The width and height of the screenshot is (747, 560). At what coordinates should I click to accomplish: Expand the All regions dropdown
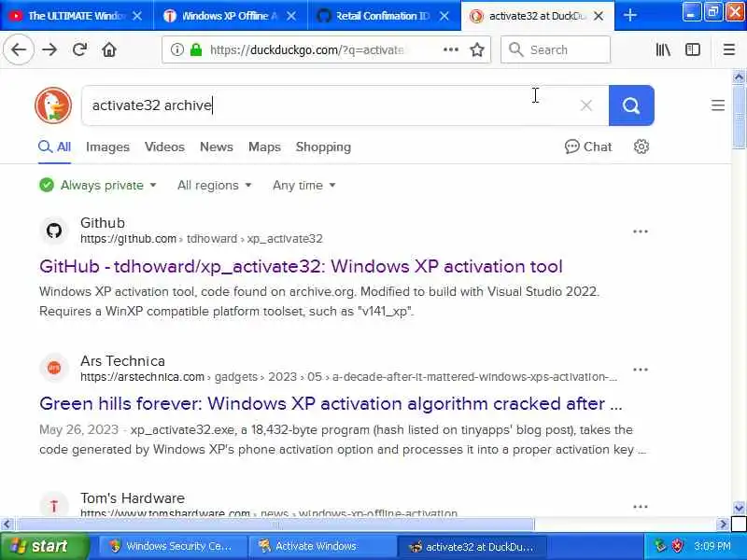point(214,185)
